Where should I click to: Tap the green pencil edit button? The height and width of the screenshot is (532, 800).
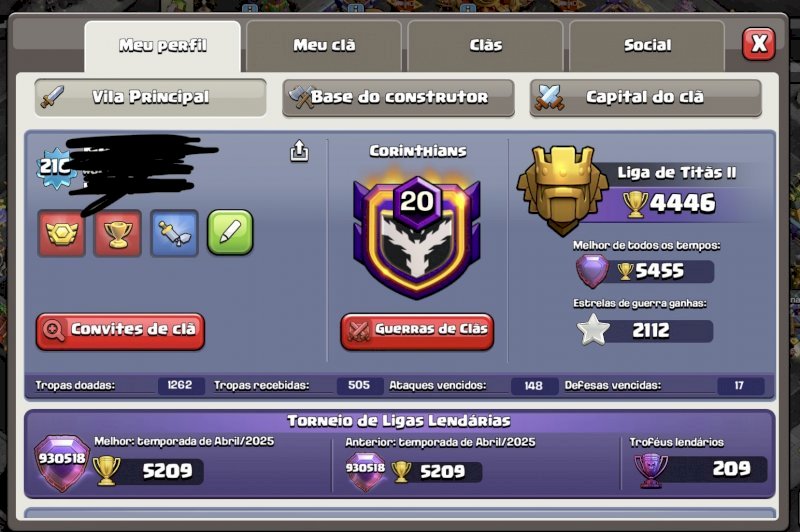click(x=230, y=233)
